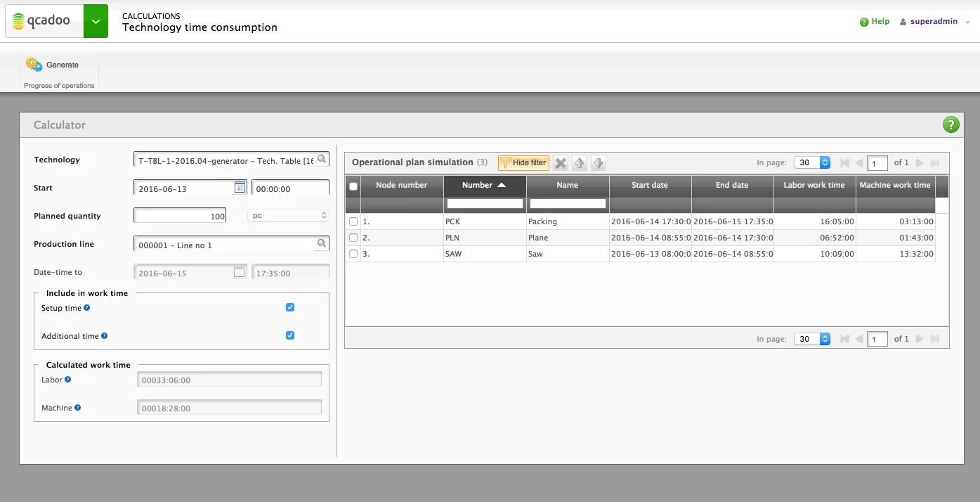Sort by the Name column header
This screenshot has width=980, height=502.
coord(568,186)
